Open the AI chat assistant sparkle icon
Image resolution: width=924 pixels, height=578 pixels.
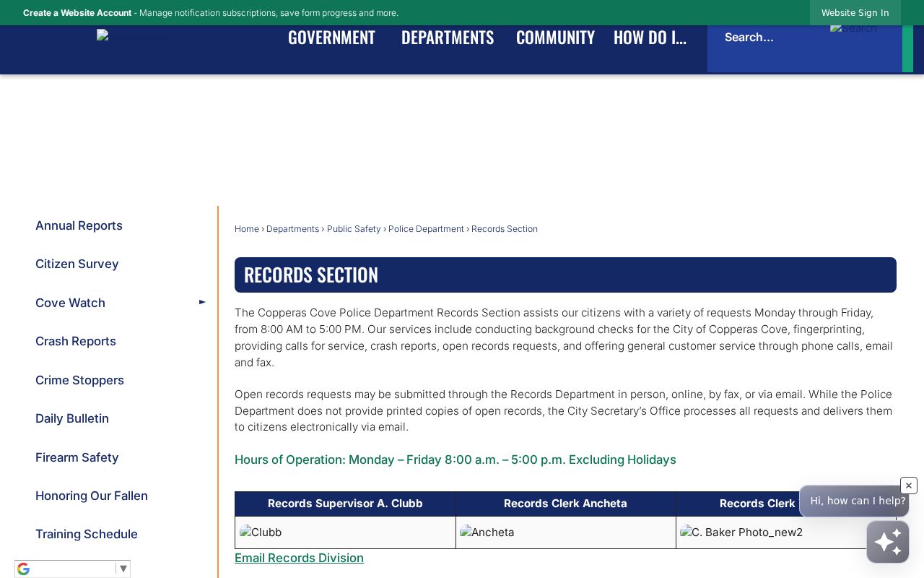click(x=888, y=542)
